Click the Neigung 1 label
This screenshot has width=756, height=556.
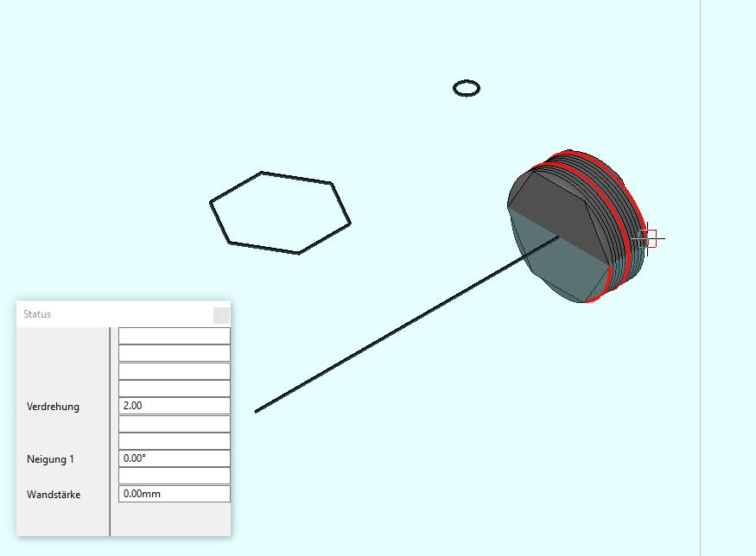point(51,459)
